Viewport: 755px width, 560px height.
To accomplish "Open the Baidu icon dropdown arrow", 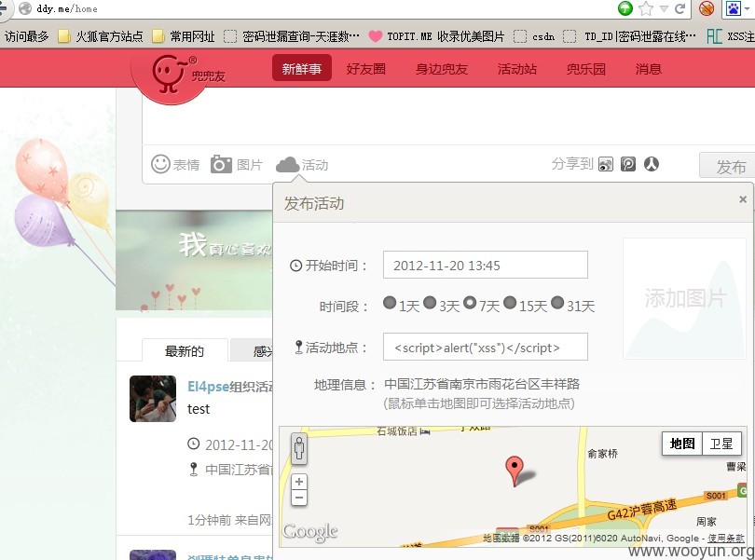I will tap(747, 8).
